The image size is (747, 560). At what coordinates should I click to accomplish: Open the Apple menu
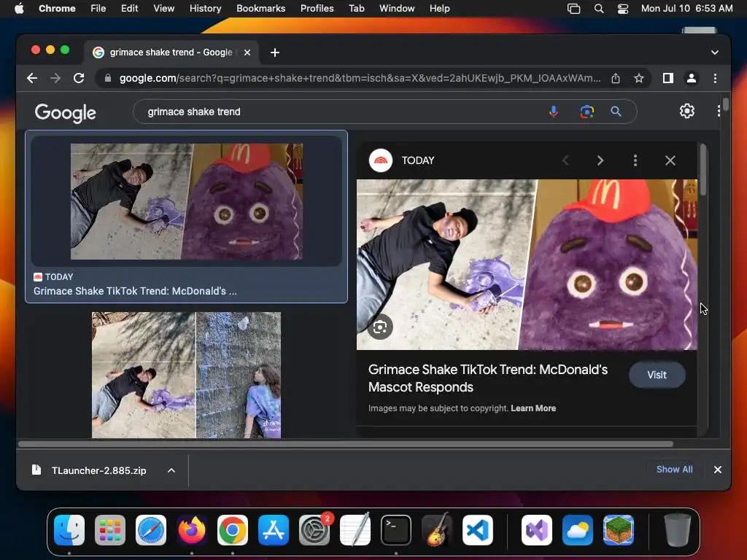point(19,9)
